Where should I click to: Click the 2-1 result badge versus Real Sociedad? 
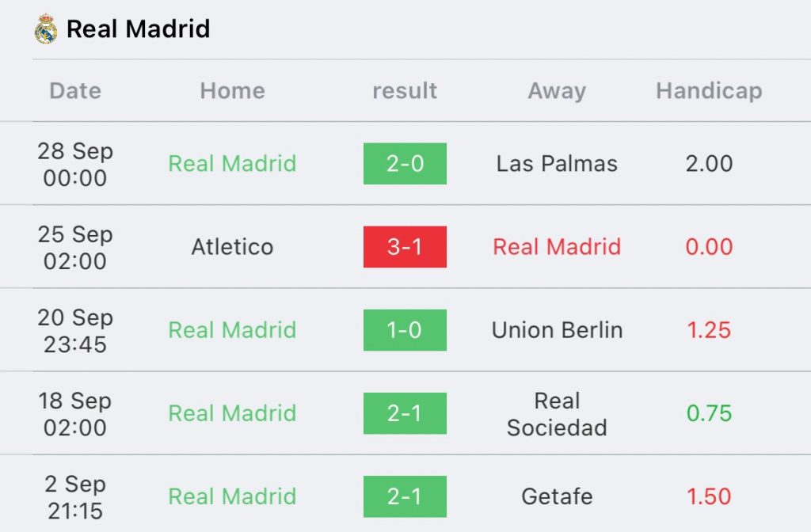pos(405,413)
